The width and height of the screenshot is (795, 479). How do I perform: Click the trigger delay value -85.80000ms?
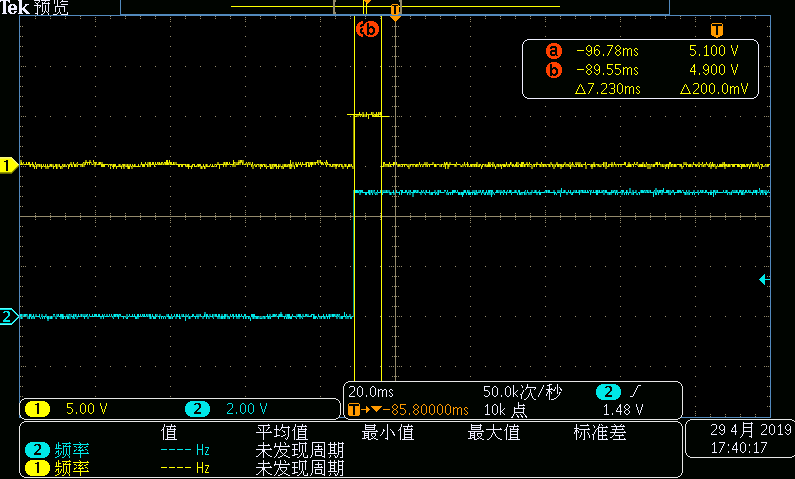pos(425,410)
